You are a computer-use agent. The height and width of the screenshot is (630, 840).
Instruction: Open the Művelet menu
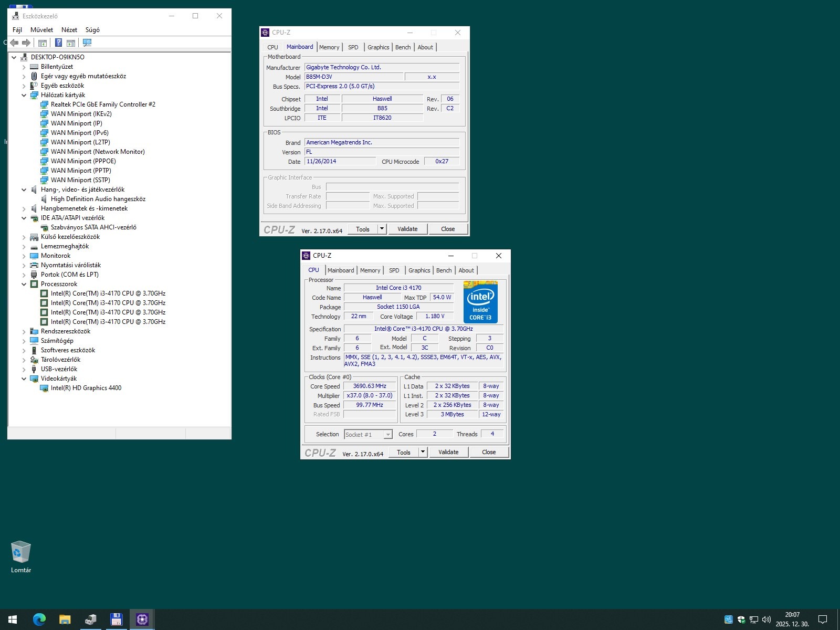coord(41,30)
